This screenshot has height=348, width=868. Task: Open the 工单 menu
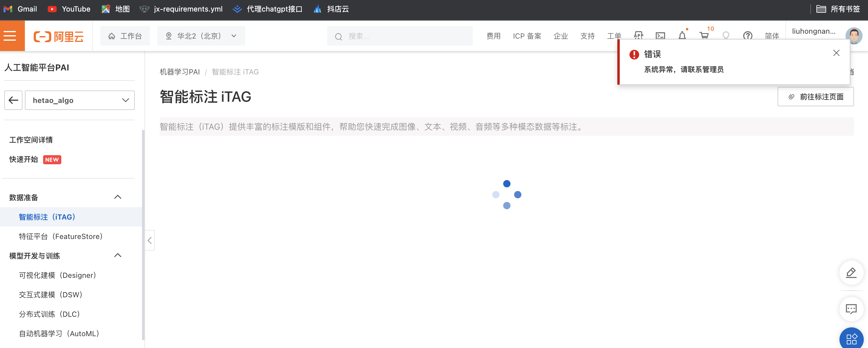(x=614, y=36)
